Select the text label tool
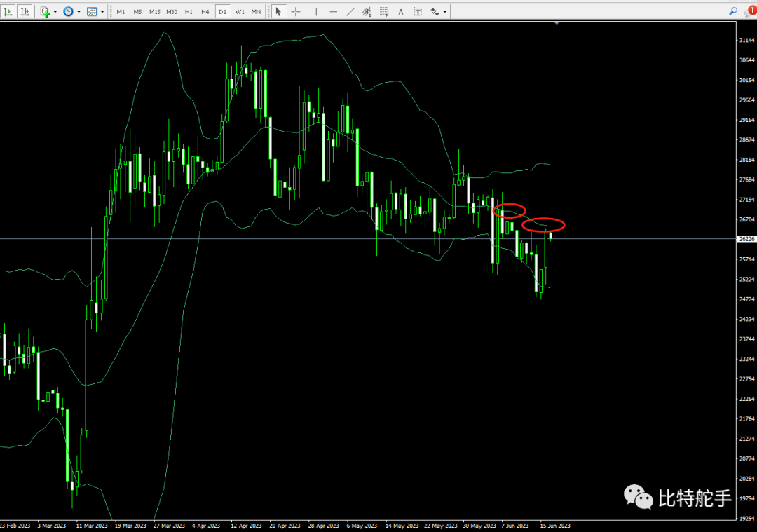This screenshot has height=532, width=757. pyautogui.click(x=418, y=12)
